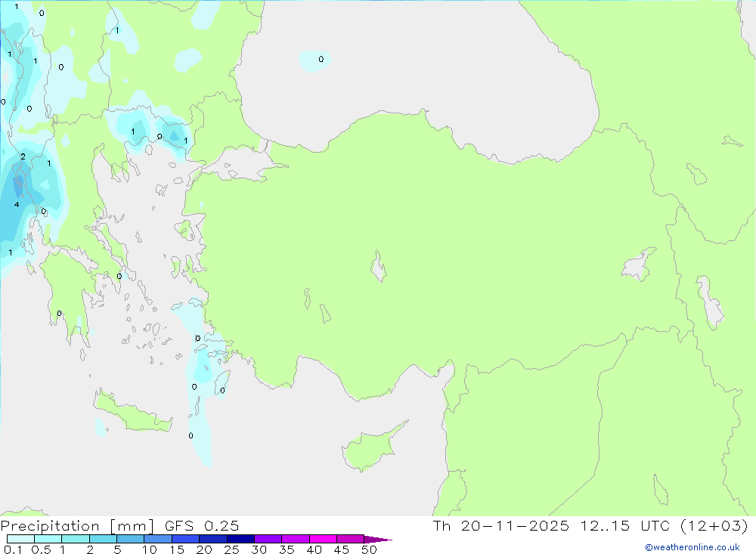The image size is (756, 554).
Task: Select the 1–2 mm legend color box
Action: [x=76, y=539]
